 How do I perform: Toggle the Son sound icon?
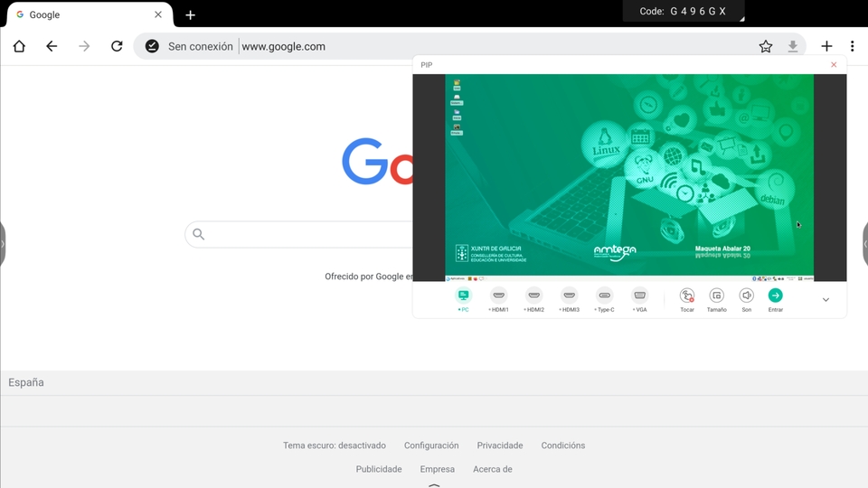point(746,296)
